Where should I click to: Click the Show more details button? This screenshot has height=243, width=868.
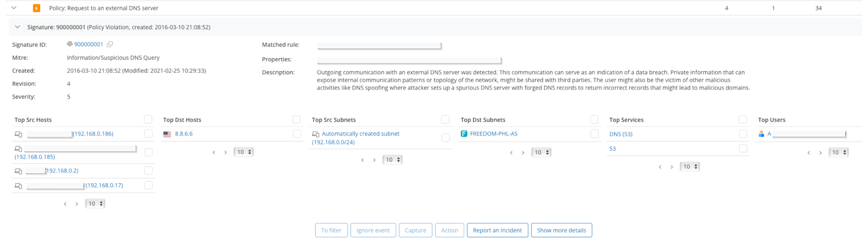click(x=561, y=231)
